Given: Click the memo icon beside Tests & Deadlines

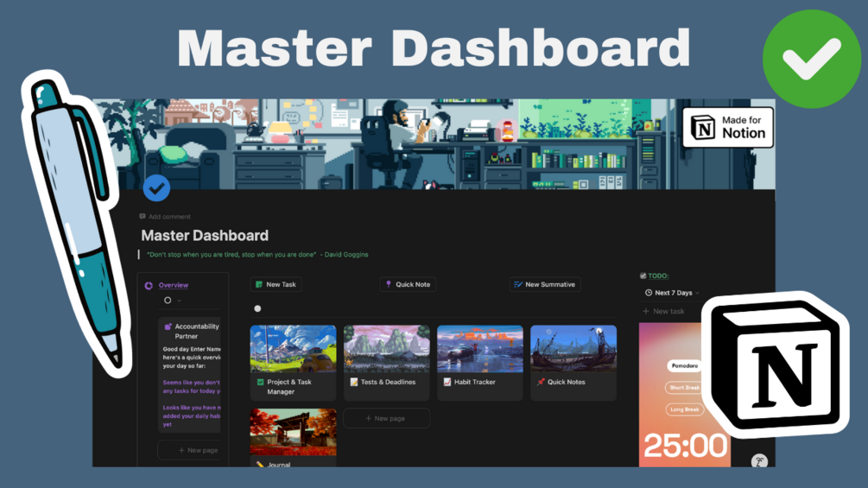Looking at the screenshot, I should (x=354, y=382).
